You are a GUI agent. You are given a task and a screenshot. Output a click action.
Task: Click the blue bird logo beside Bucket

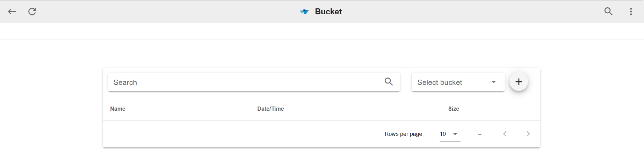[x=305, y=12]
